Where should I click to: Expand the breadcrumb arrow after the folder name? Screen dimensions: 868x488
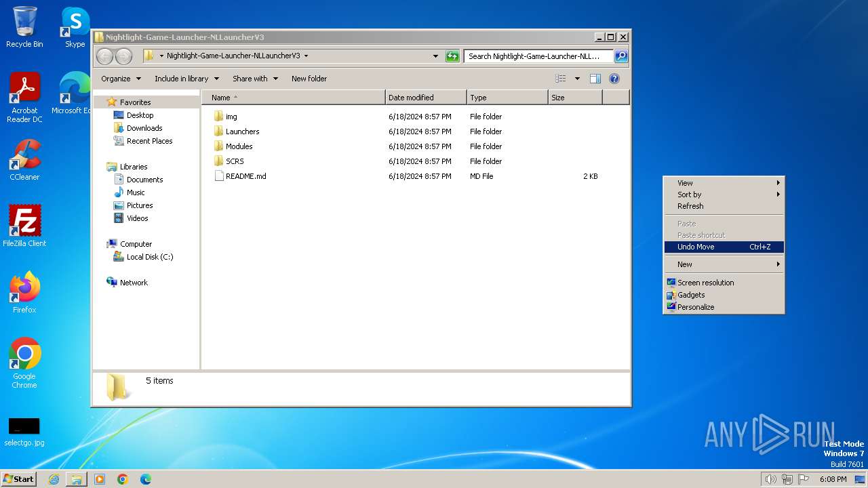(306, 56)
